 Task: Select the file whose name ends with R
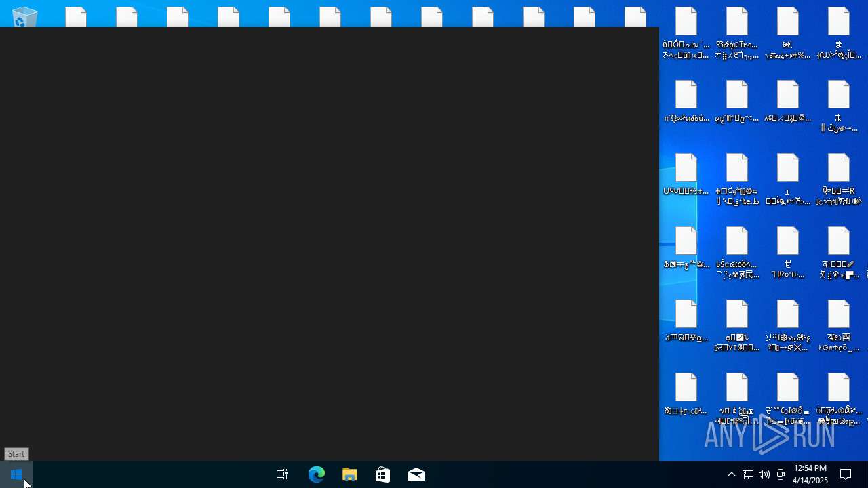839,179
